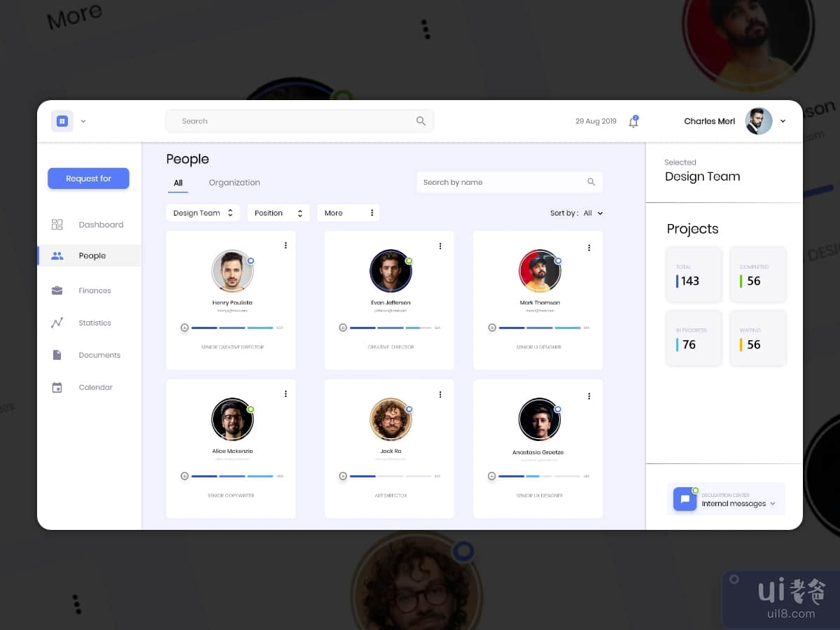Click the Request for button

coord(88,178)
